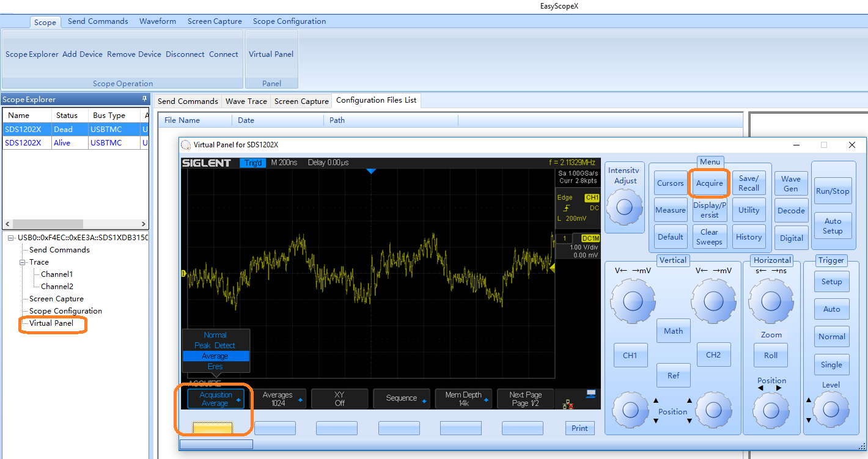Screen dimensions: 868x459
Task: Click the horizontal timebase knob
Action: (x=771, y=300)
